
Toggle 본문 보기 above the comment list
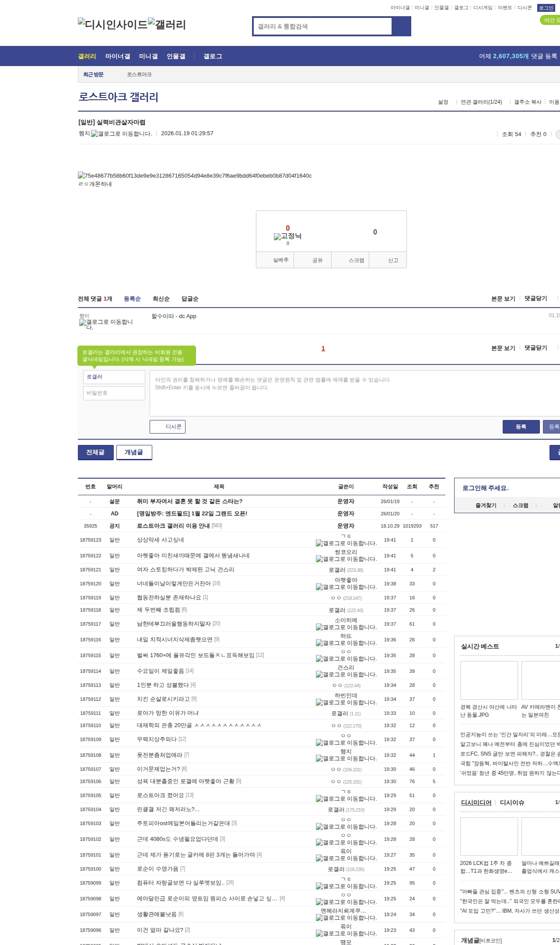[503, 298]
